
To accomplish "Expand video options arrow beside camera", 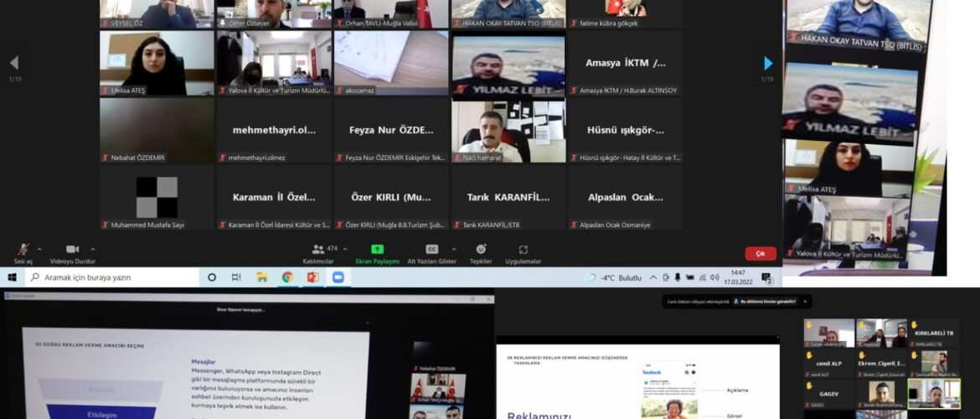I will [x=93, y=248].
